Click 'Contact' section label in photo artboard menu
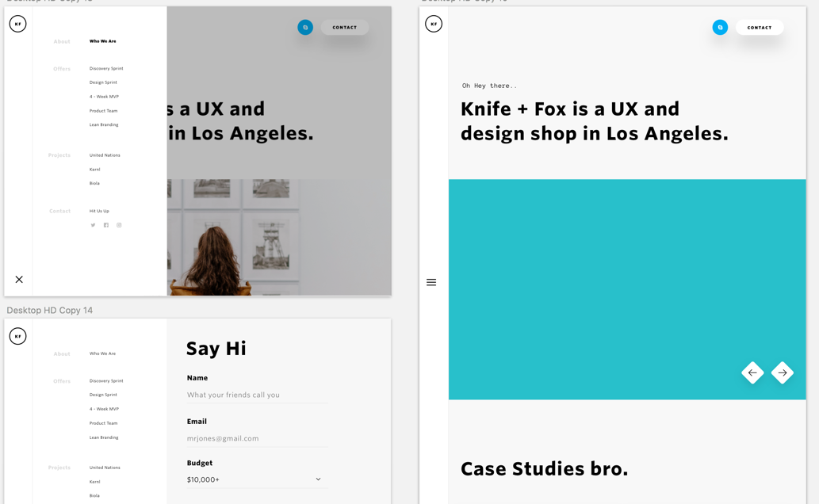This screenshot has height=504, width=819. [60, 211]
